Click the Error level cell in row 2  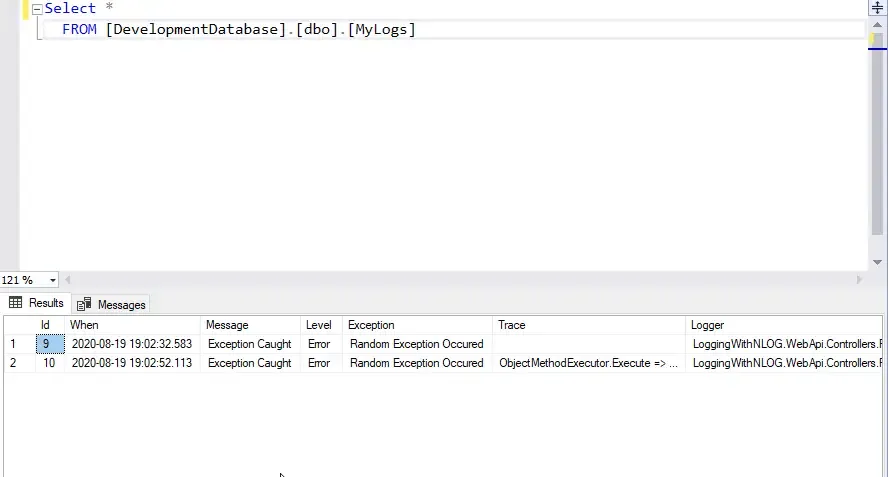tap(321, 363)
